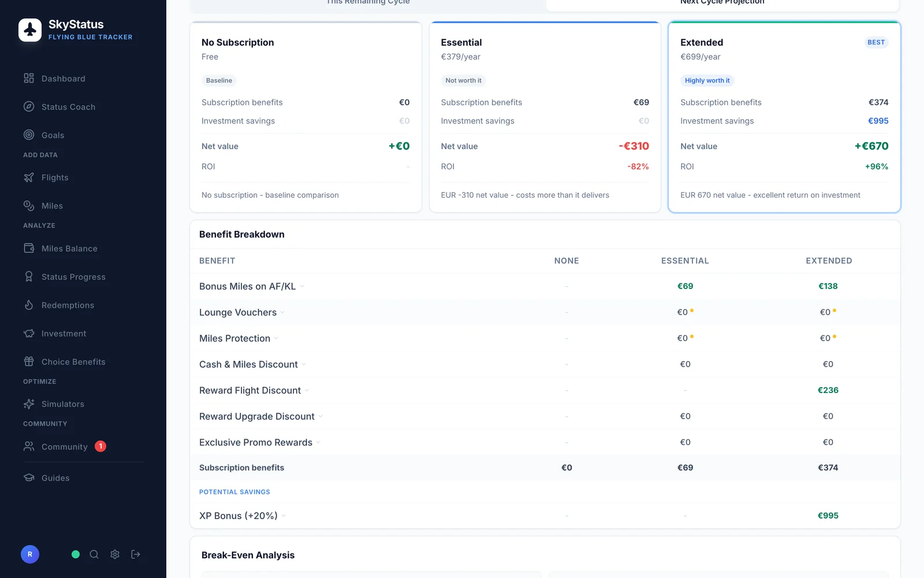Screen dimensions: 924x578
Task: Click the ESSENTIAL column header
Action: [x=685, y=261]
